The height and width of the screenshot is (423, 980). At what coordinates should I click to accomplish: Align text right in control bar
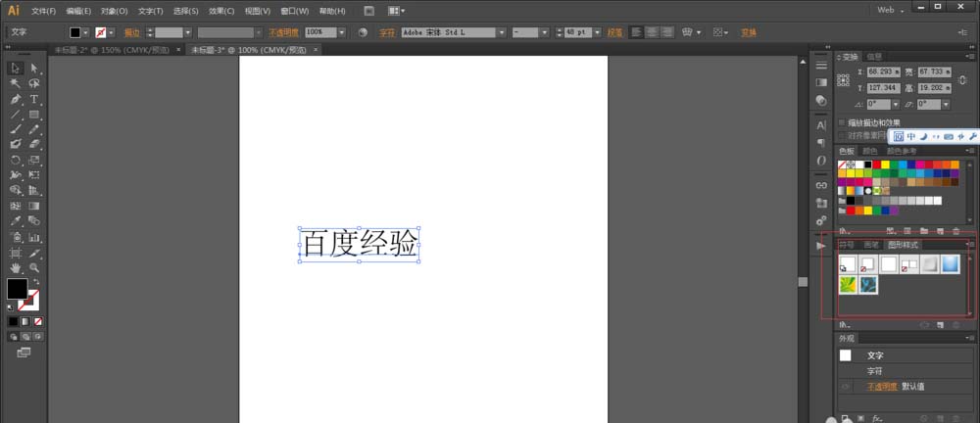click(667, 32)
